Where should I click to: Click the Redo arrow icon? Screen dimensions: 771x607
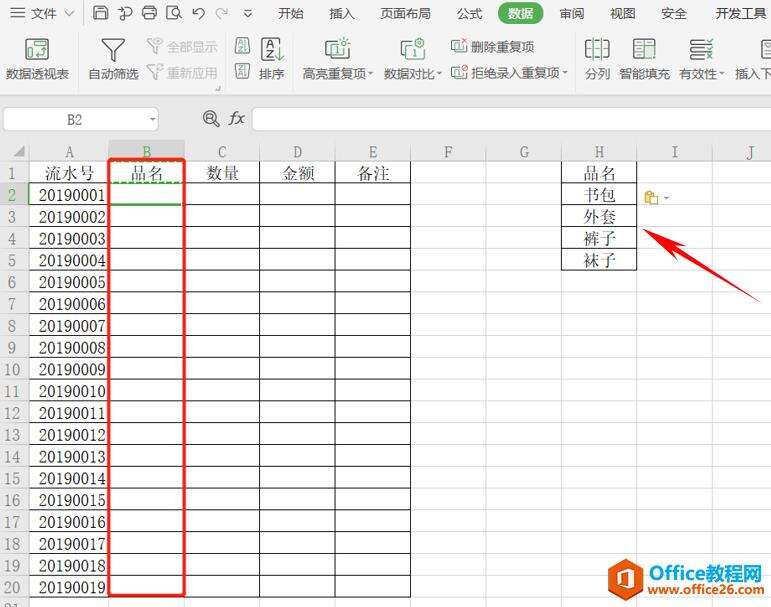tap(222, 13)
